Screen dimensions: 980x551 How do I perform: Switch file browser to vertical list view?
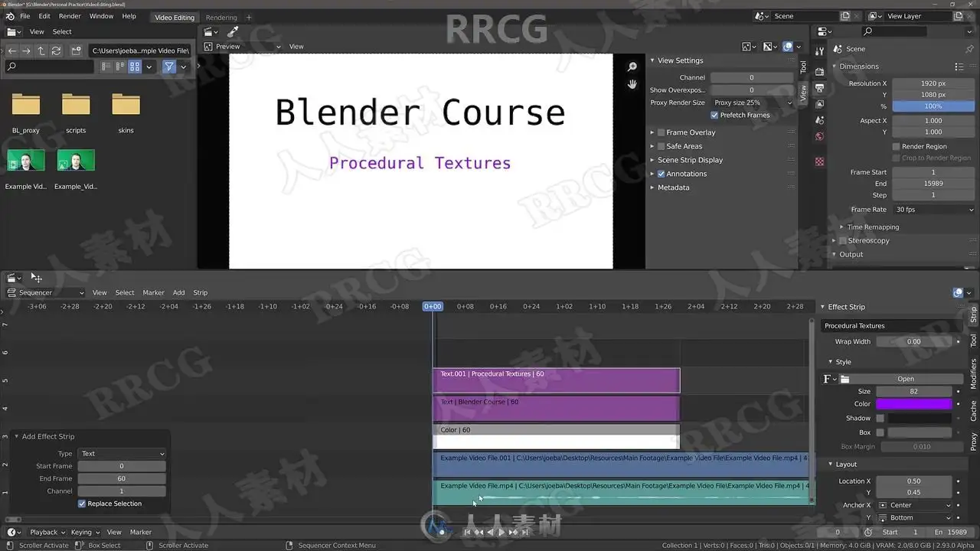[106, 67]
